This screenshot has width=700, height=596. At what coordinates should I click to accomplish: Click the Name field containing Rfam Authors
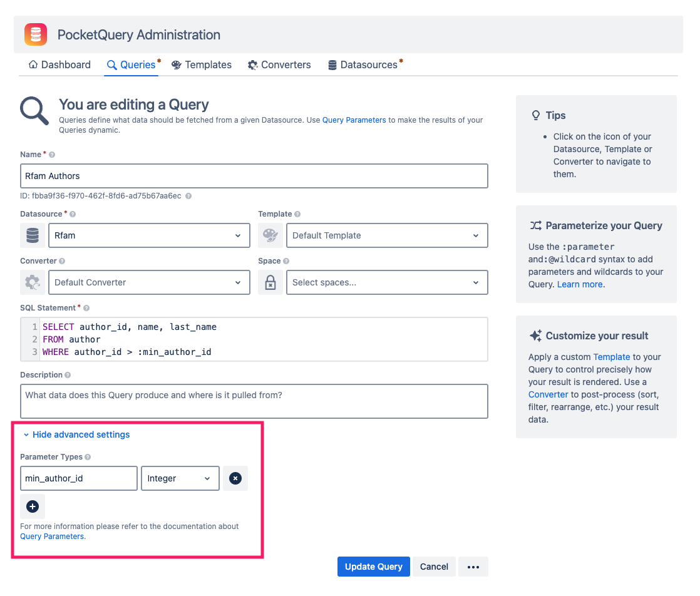[x=254, y=176]
